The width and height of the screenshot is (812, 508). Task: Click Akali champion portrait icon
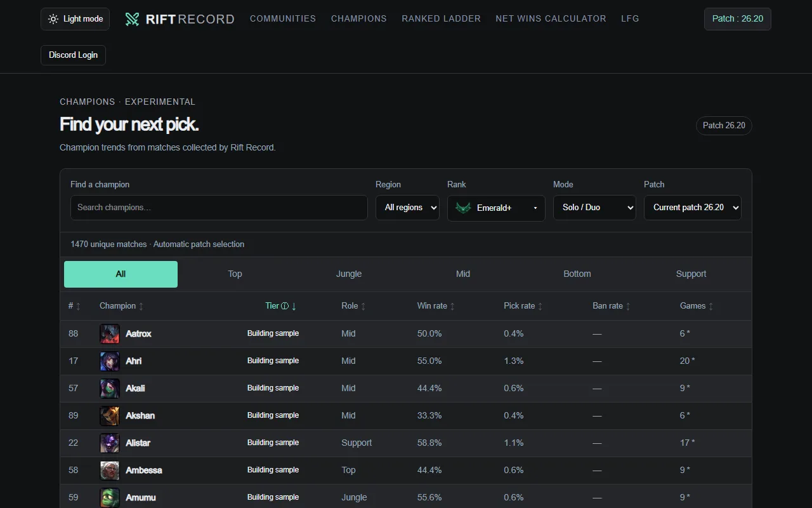click(110, 389)
